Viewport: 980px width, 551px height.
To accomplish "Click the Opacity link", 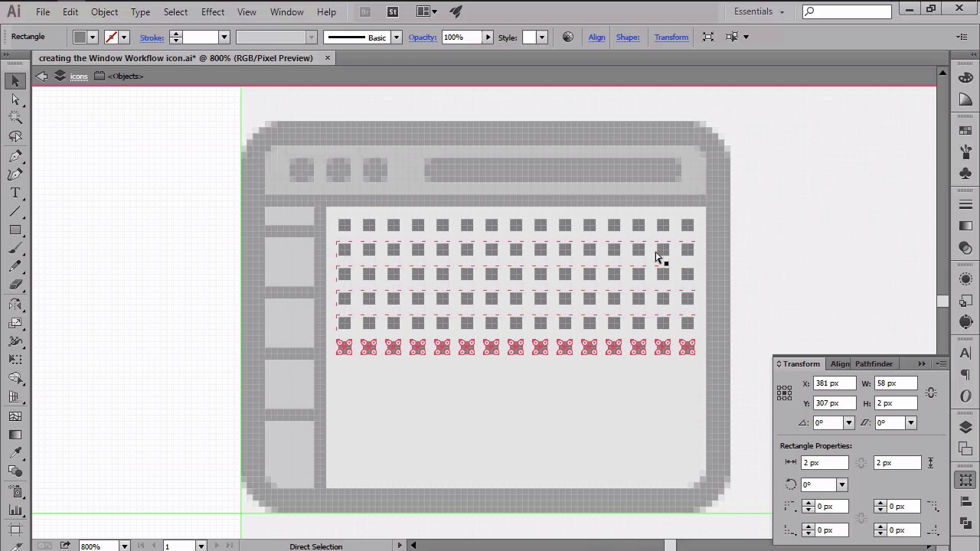I will pos(422,37).
